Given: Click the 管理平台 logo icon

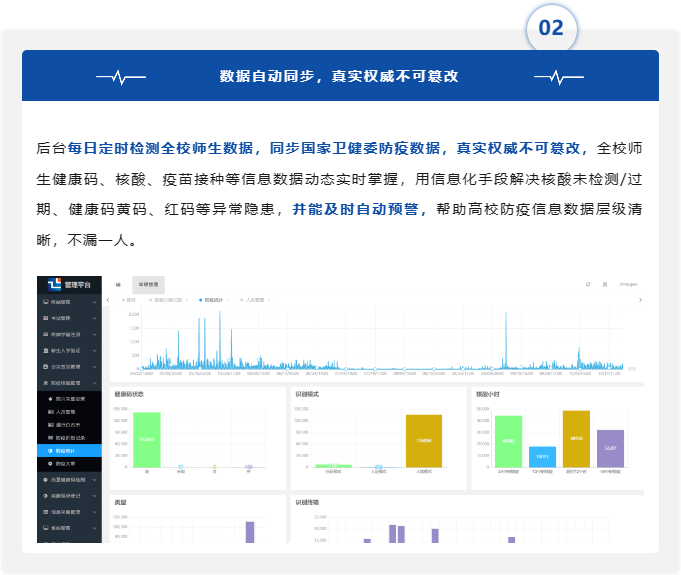Looking at the screenshot, I should tap(55, 284).
